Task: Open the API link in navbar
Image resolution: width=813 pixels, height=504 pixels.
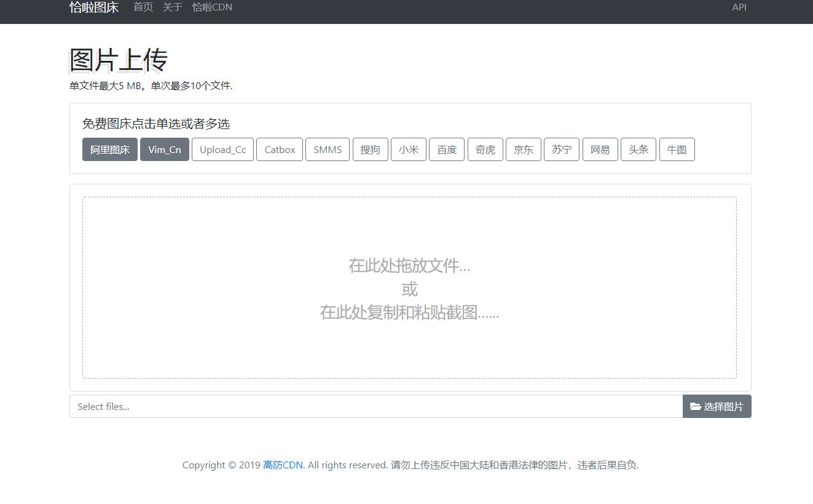Action: (739, 7)
